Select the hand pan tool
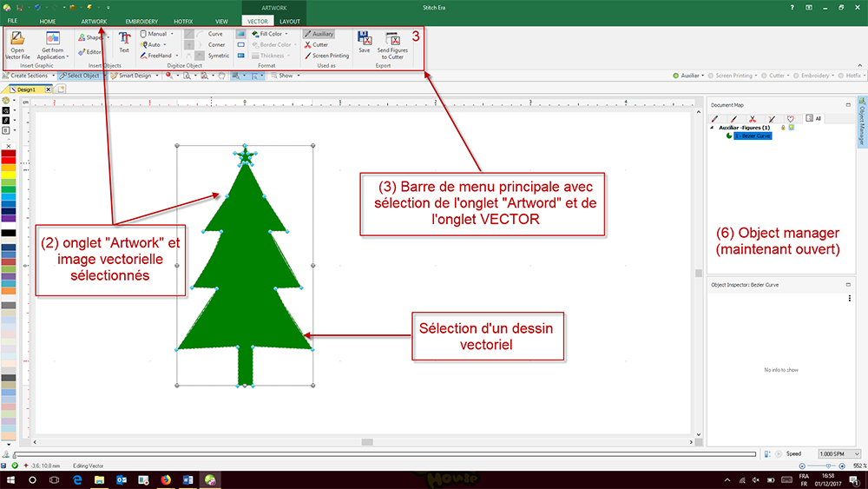The height and width of the screenshot is (489, 868). click(221, 76)
